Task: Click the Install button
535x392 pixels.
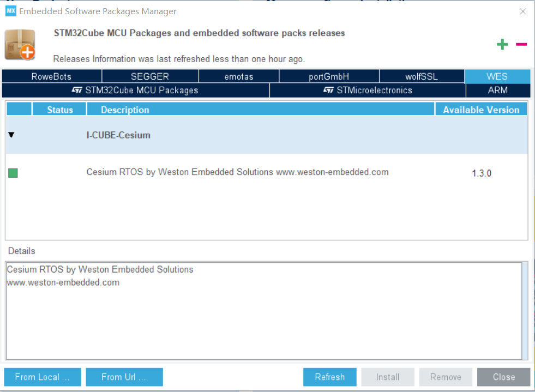Action: coord(388,377)
